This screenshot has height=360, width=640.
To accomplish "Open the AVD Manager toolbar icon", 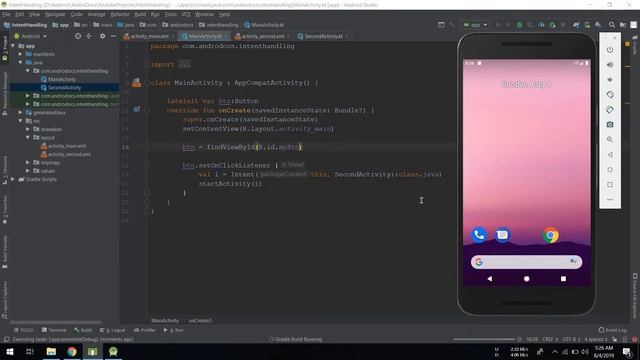I will pos(587,25).
